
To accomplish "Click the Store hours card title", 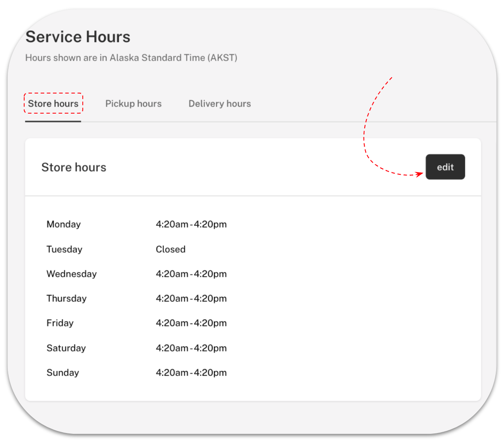I will (74, 167).
